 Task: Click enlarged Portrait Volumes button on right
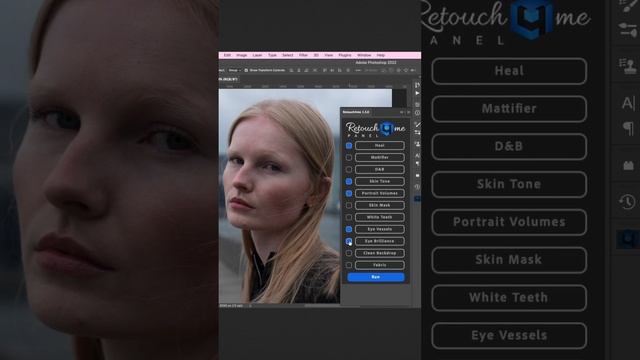pyautogui.click(x=509, y=222)
